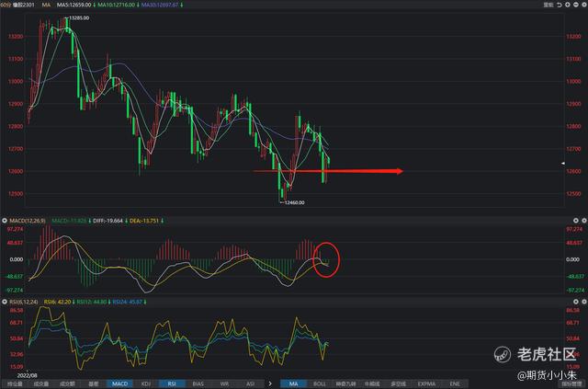The image size is (588, 389).
Task: Select the EXPMA overlay tab
Action: [x=426, y=383]
